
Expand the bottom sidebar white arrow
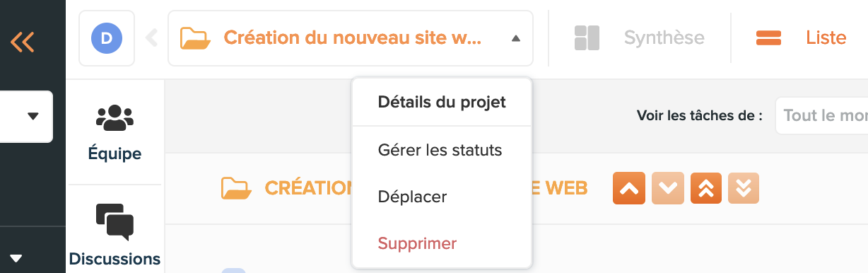click(16, 257)
